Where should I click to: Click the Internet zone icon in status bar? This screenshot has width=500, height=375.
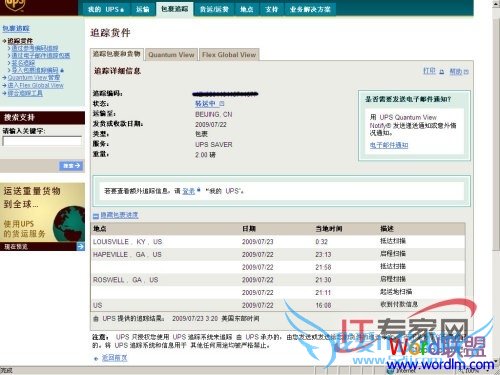coord(390,370)
